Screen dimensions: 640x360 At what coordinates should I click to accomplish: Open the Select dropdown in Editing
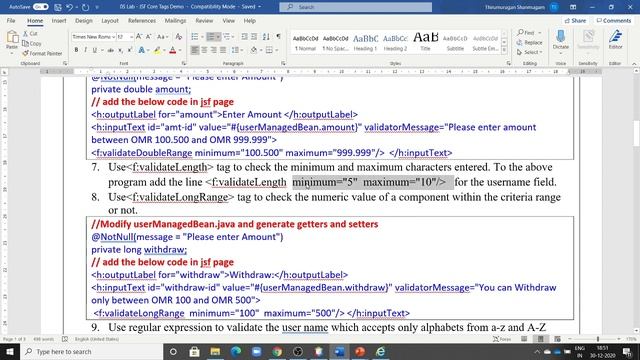click(x=530, y=52)
